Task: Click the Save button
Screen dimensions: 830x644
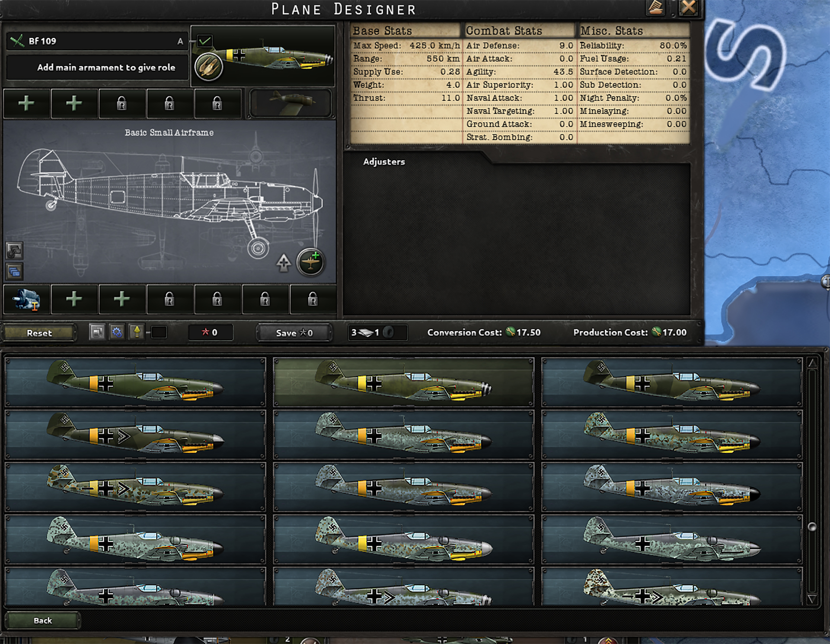Action: (x=294, y=333)
